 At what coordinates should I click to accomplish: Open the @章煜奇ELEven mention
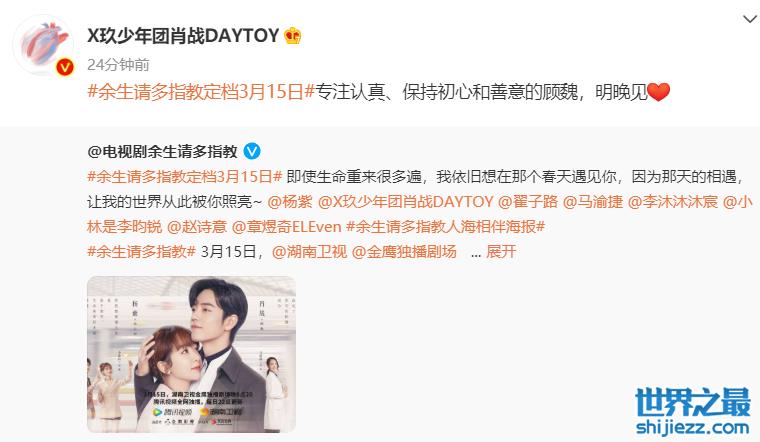286,226
